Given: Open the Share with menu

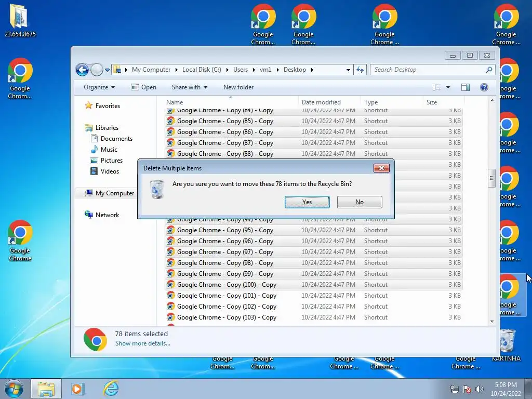Looking at the screenshot, I should click(x=189, y=87).
